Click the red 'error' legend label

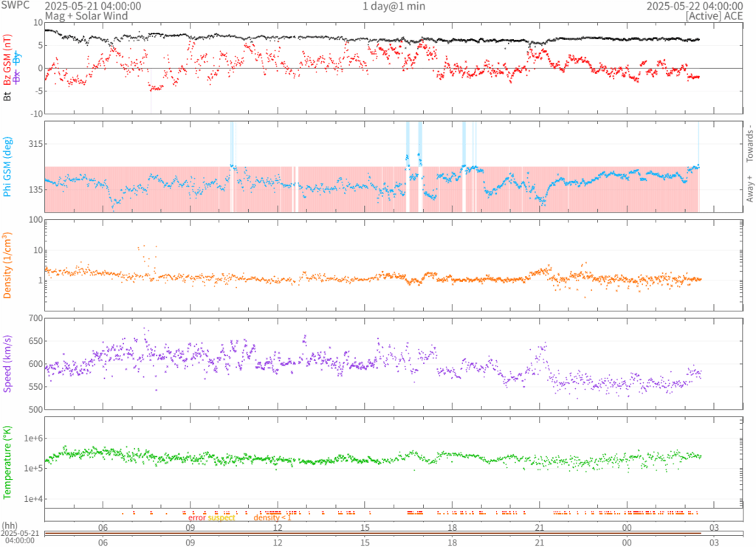(197, 517)
